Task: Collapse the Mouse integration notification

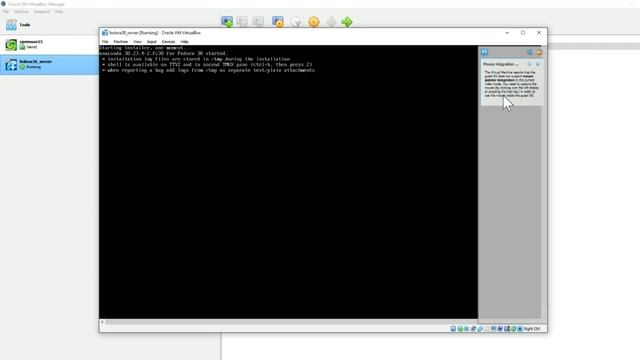Action: (530, 64)
